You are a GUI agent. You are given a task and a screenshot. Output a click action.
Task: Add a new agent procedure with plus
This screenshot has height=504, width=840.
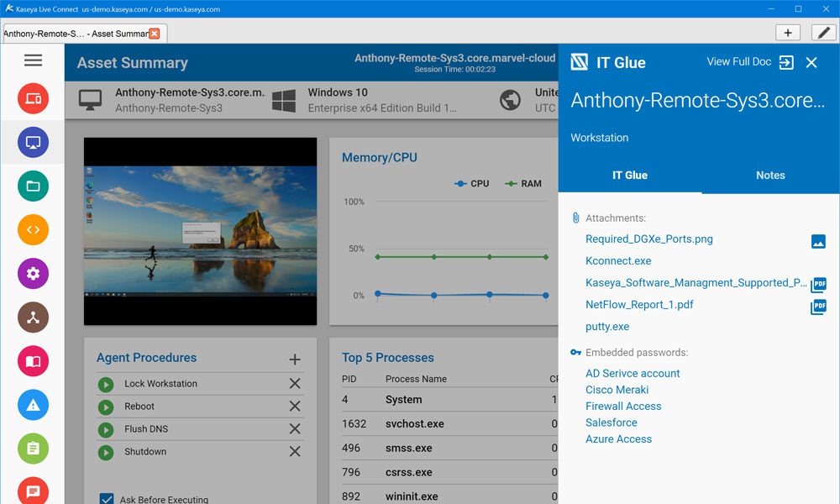[295, 360]
